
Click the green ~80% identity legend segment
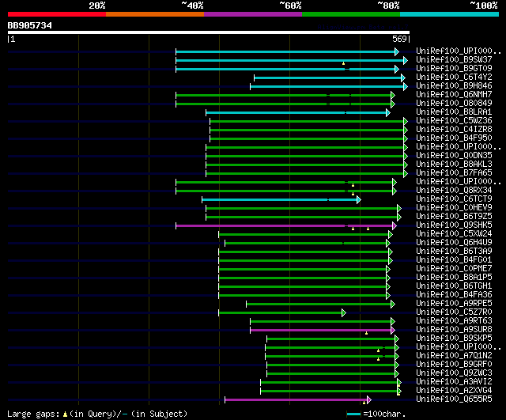click(351, 14)
